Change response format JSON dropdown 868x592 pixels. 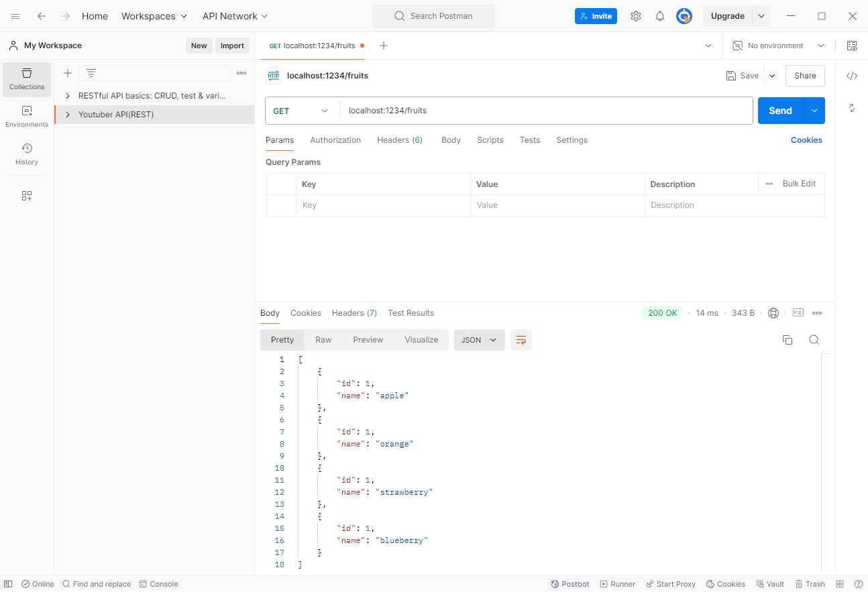pos(479,340)
